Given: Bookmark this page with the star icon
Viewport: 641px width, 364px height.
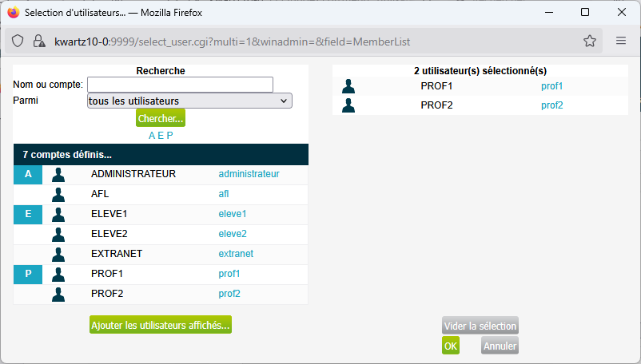Looking at the screenshot, I should tap(590, 41).
